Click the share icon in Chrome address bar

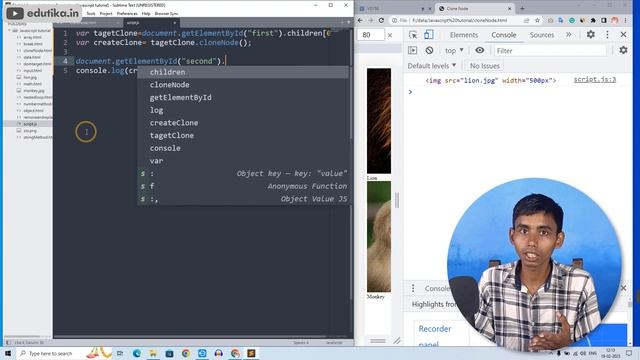click(x=527, y=20)
